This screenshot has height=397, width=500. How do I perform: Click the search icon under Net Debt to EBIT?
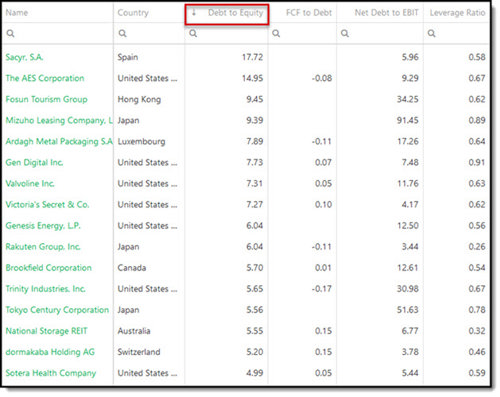coord(345,33)
